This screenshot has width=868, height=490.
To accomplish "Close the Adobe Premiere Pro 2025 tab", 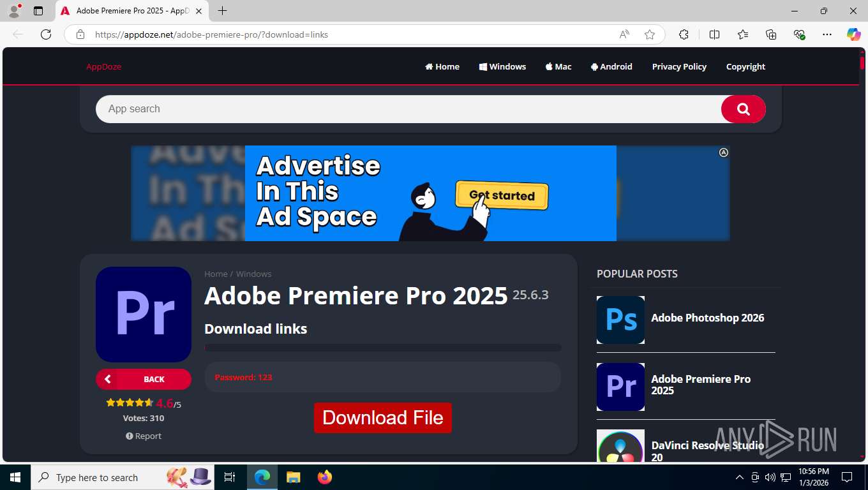I will click(x=198, y=11).
